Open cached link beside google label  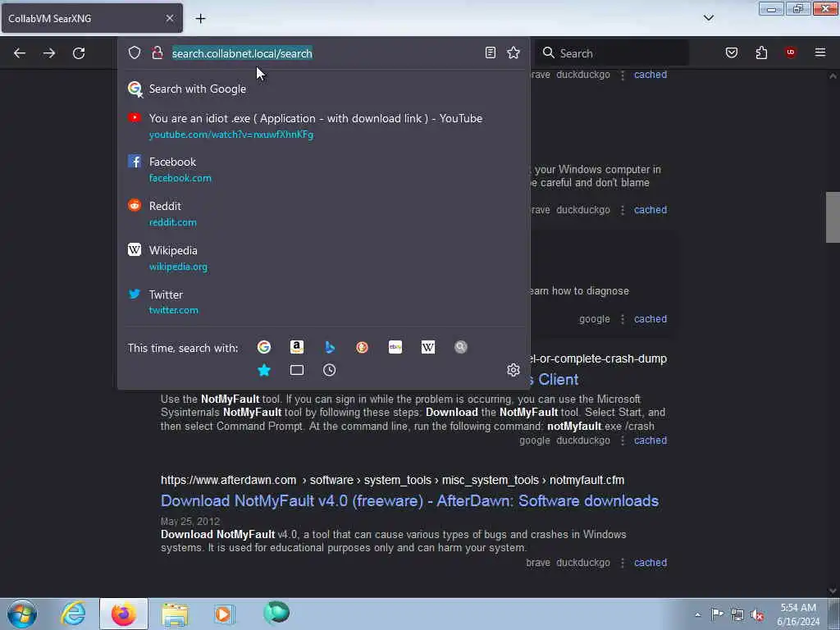651,319
